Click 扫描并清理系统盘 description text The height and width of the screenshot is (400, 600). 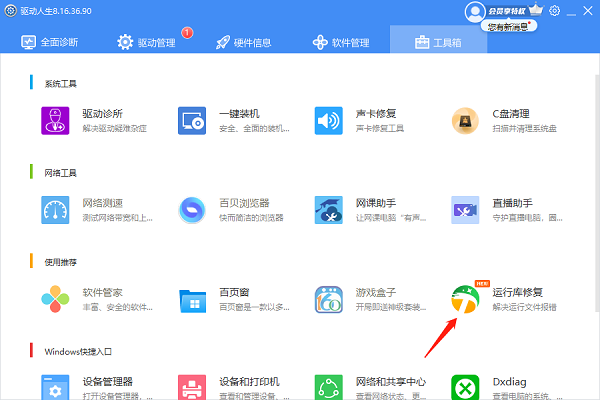(x=524, y=128)
